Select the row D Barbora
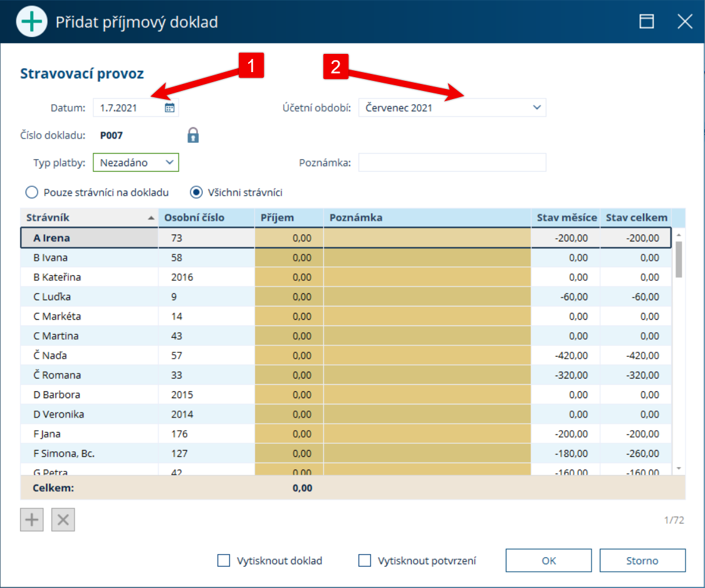This screenshot has width=705, height=588. 346,394
